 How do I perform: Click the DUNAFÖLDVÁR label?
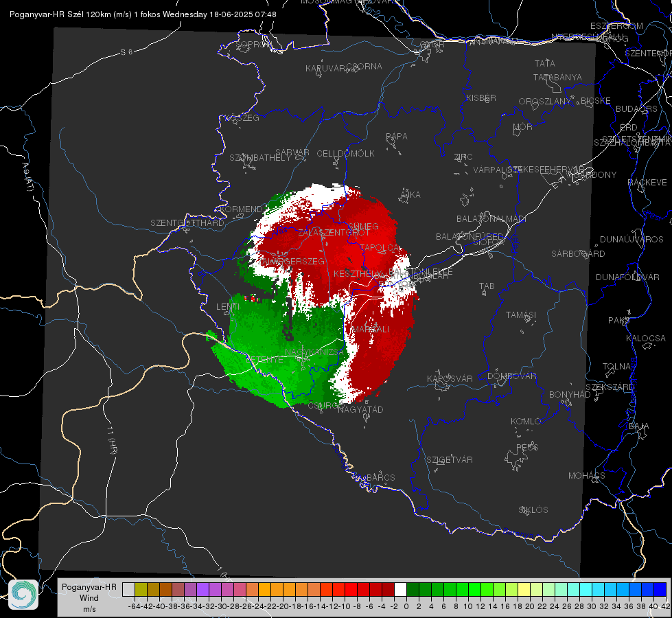click(x=627, y=277)
